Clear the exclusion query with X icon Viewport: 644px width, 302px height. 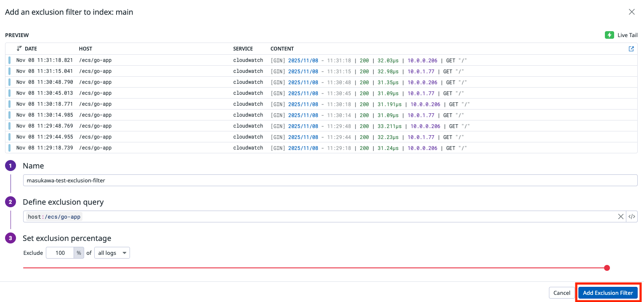click(620, 216)
